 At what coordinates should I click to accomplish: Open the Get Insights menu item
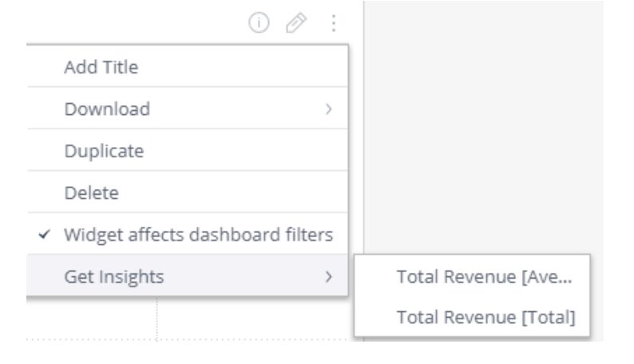tap(187, 275)
